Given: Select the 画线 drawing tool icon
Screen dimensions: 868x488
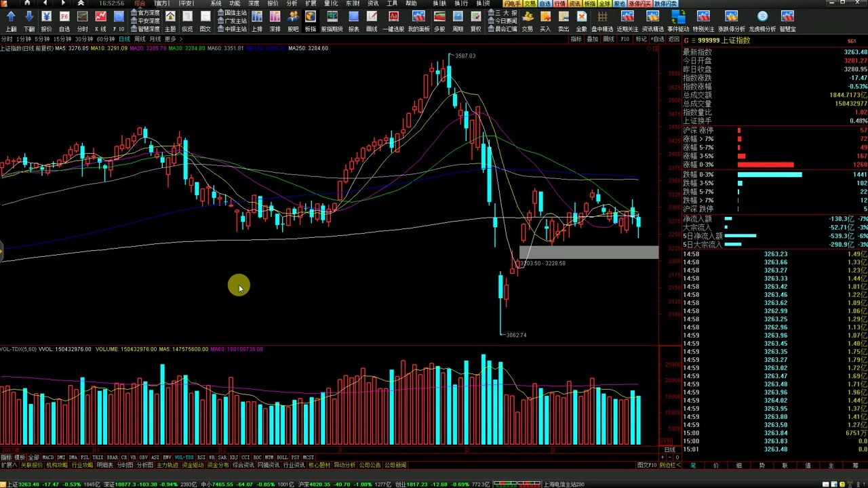Looking at the screenshot, I should pos(372,16).
